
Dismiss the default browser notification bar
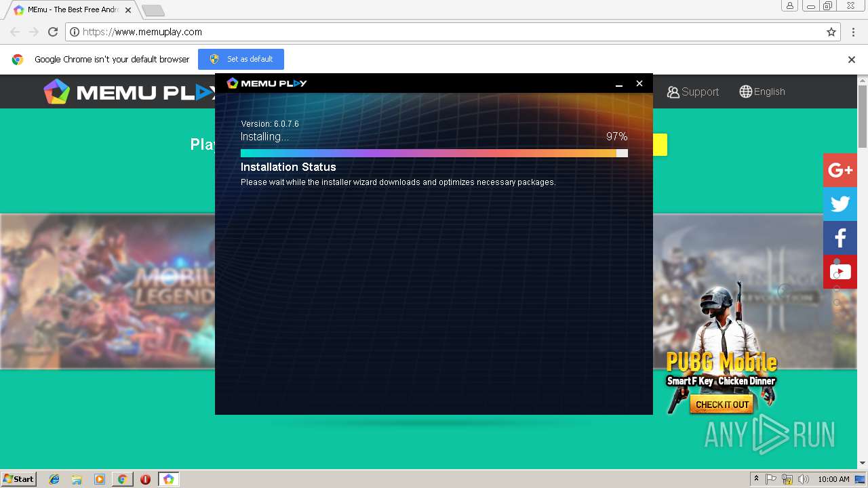(x=852, y=60)
